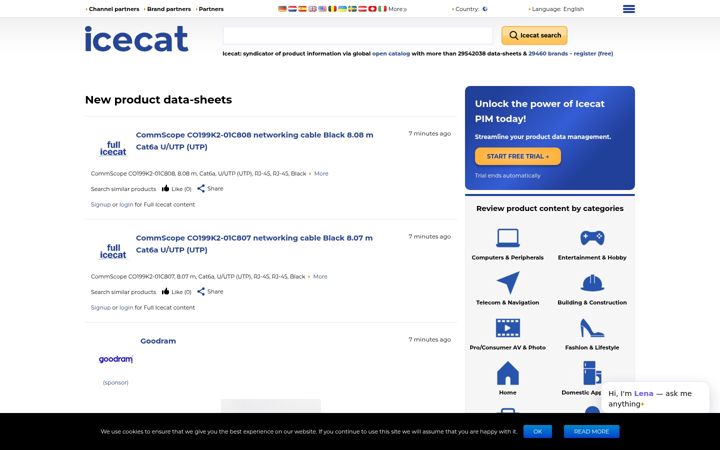This screenshot has width=720, height=450.
Task: Change the Language English selector
Action: (557, 9)
